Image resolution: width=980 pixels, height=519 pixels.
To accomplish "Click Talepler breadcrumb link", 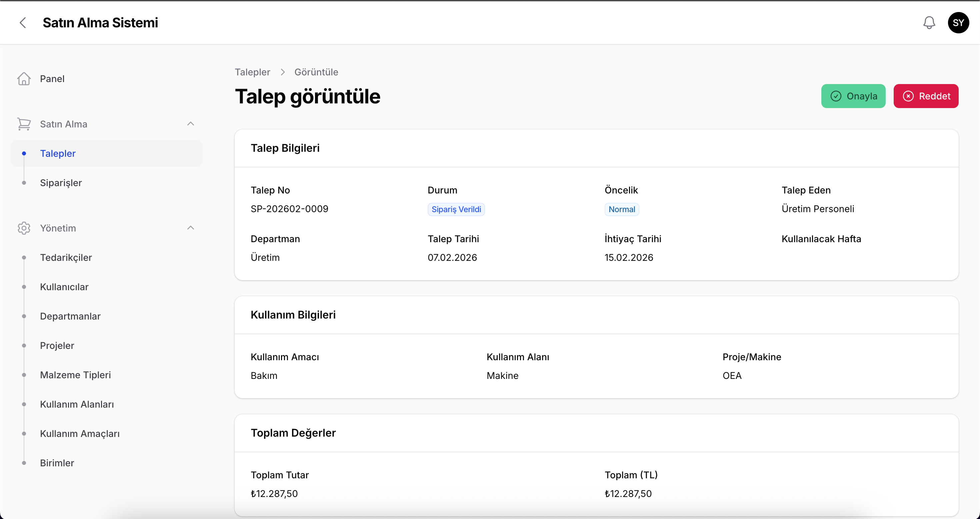I will click(x=252, y=72).
